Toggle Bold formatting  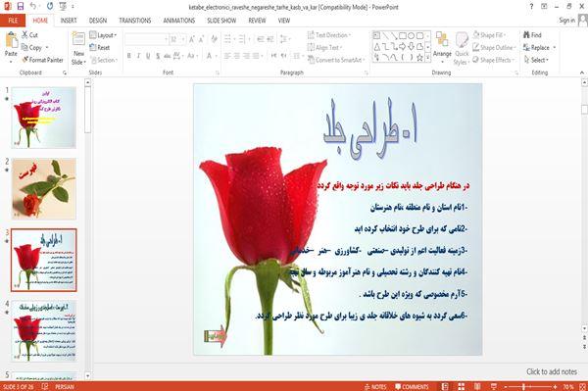pos(129,56)
